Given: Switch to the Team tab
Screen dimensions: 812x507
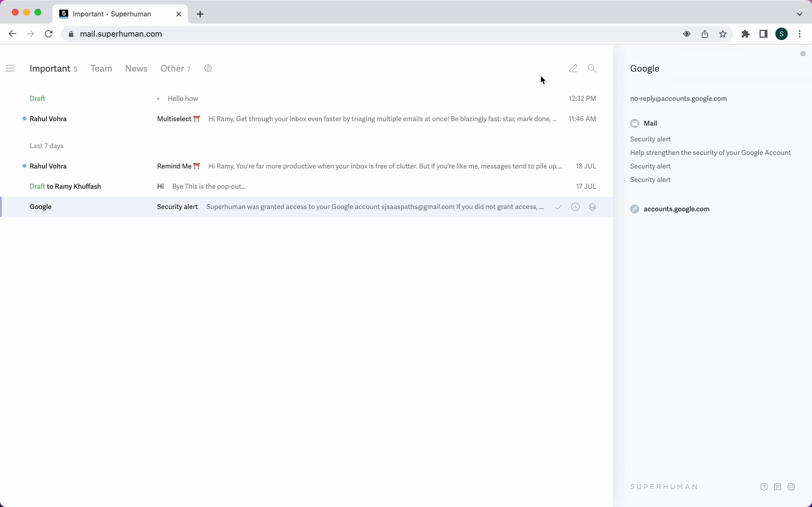Looking at the screenshot, I should (101, 68).
